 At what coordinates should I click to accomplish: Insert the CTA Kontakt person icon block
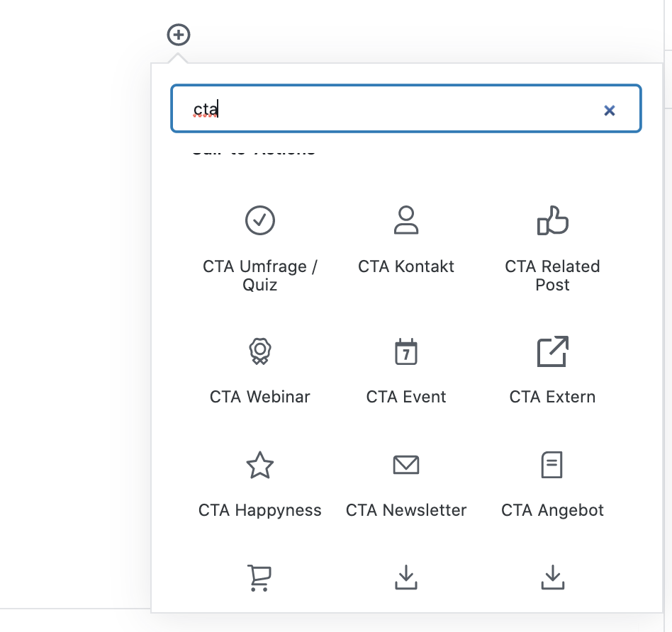tap(406, 220)
